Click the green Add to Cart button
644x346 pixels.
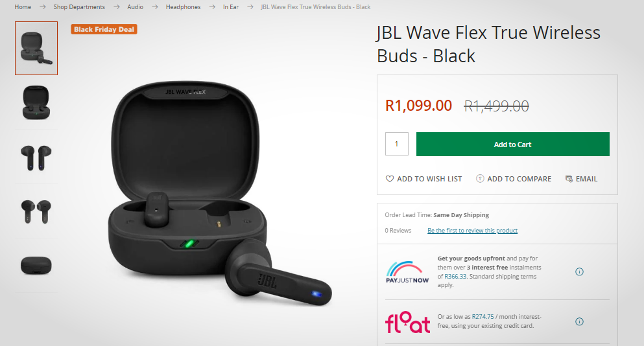(512, 144)
